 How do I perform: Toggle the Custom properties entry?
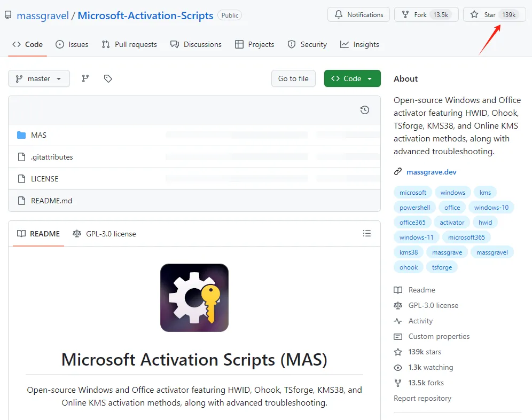point(438,336)
